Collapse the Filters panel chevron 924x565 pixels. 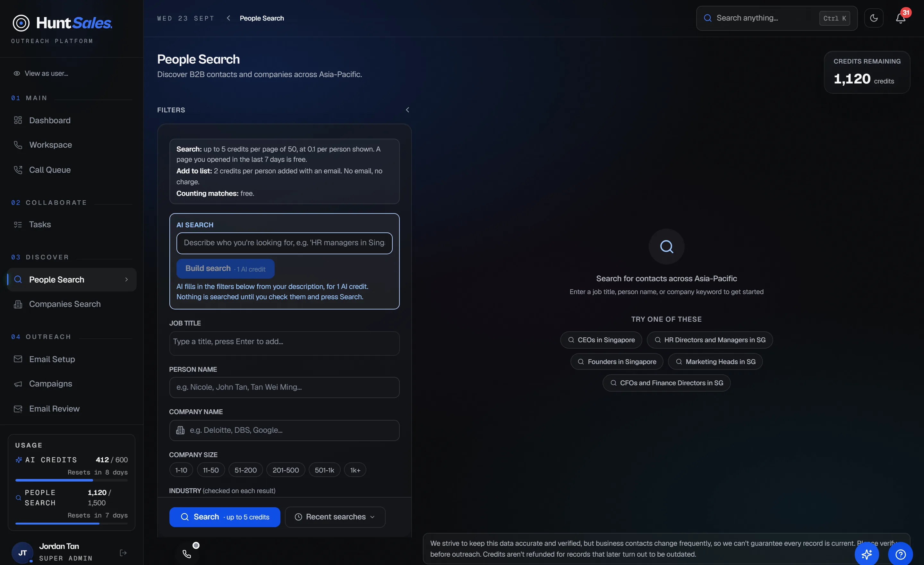coord(407,110)
